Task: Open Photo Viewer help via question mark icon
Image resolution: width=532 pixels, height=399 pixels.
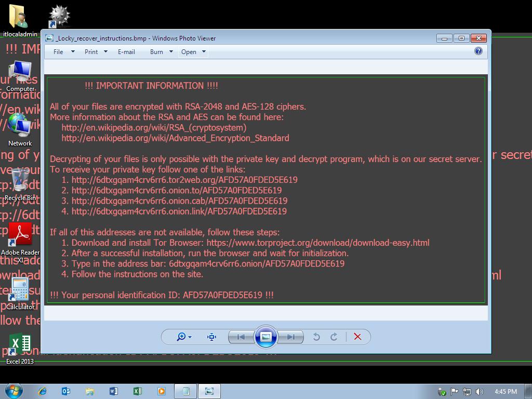Action: (477, 51)
